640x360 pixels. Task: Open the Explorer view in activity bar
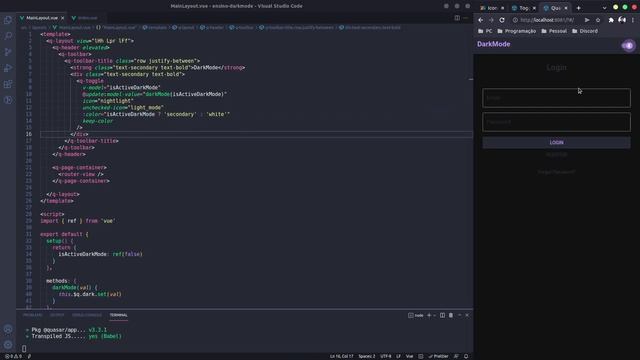tap(8, 20)
